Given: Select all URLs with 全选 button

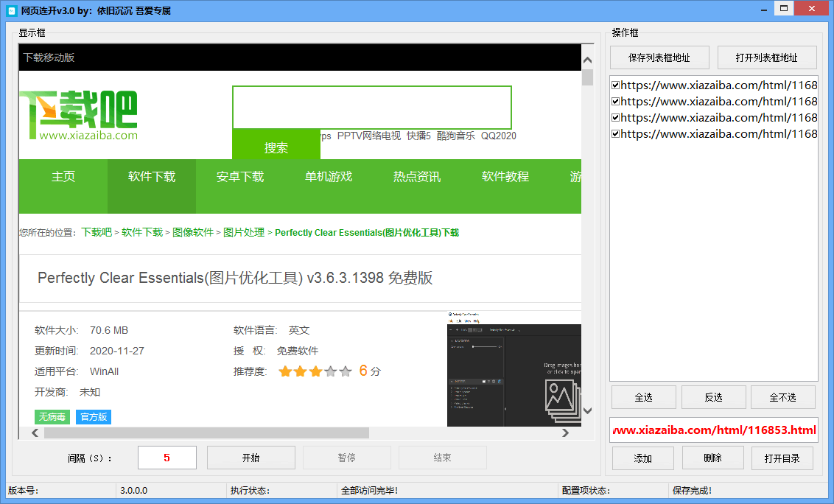Looking at the screenshot, I should point(644,397).
